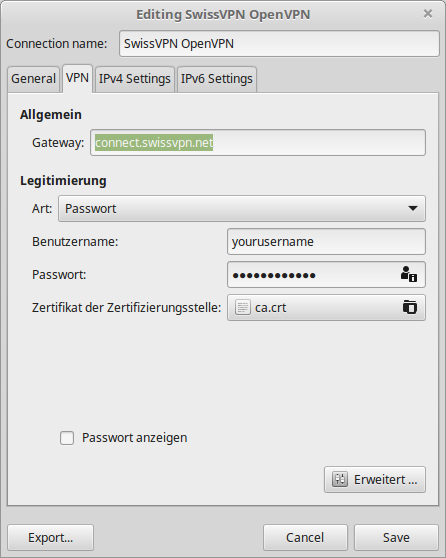Click the arrow of the Passwort combo box
This screenshot has height=558, width=446.
pos(413,209)
